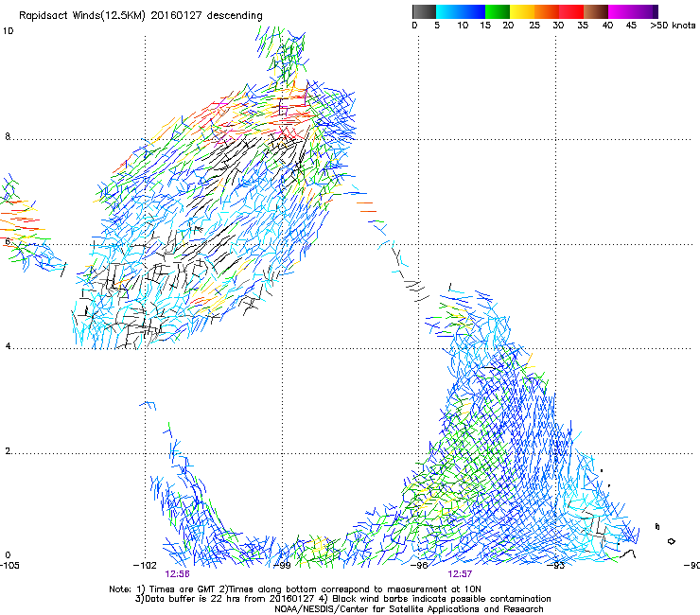The width and height of the screenshot is (700, 615).
Task: Click the '15' label under the color bar
Action: [485, 26]
